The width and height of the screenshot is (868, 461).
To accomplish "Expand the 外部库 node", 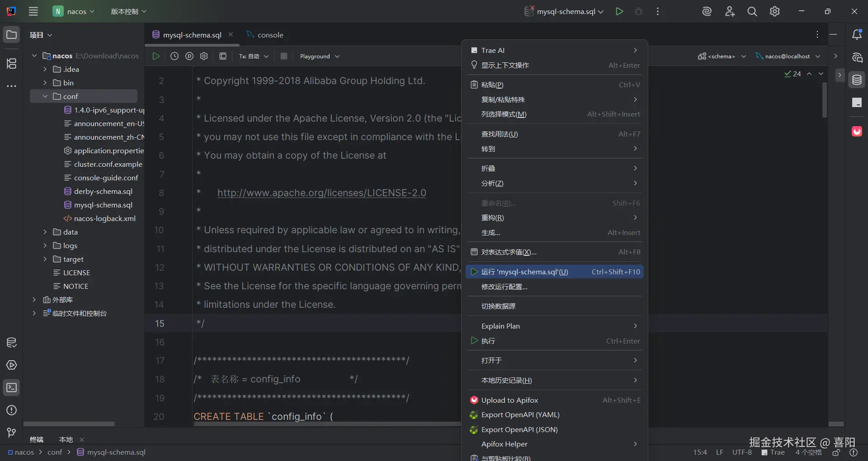I will coord(34,300).
